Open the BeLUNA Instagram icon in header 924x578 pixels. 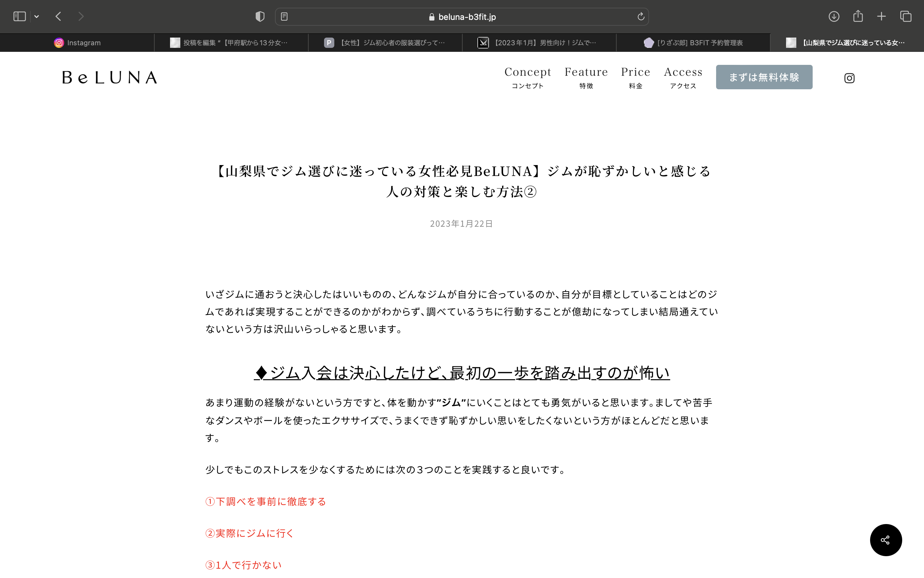pyautogui.click(x=849, y=78)
